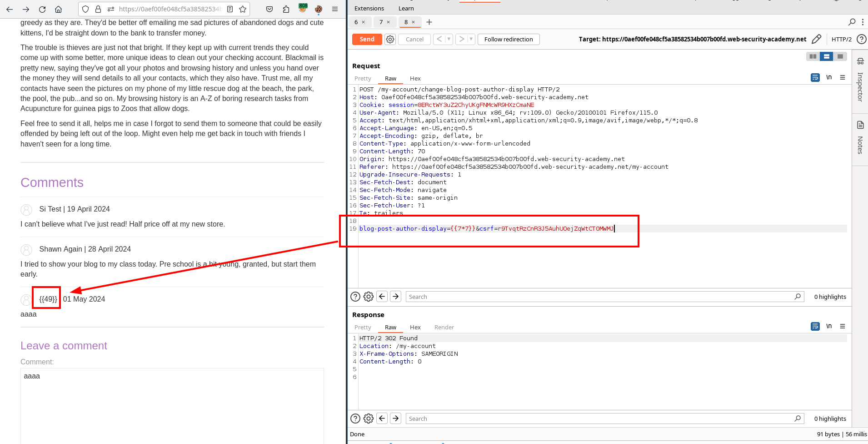This screenshot has width=868, height=444.
Task: Click the Response search field
Action: [604, 419]
